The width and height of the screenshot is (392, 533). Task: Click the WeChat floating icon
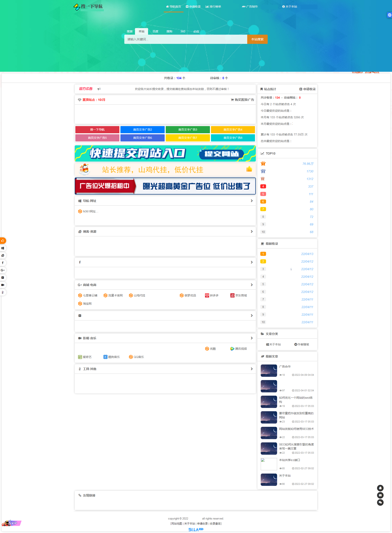pyautogui.click(x=380, y=502)
